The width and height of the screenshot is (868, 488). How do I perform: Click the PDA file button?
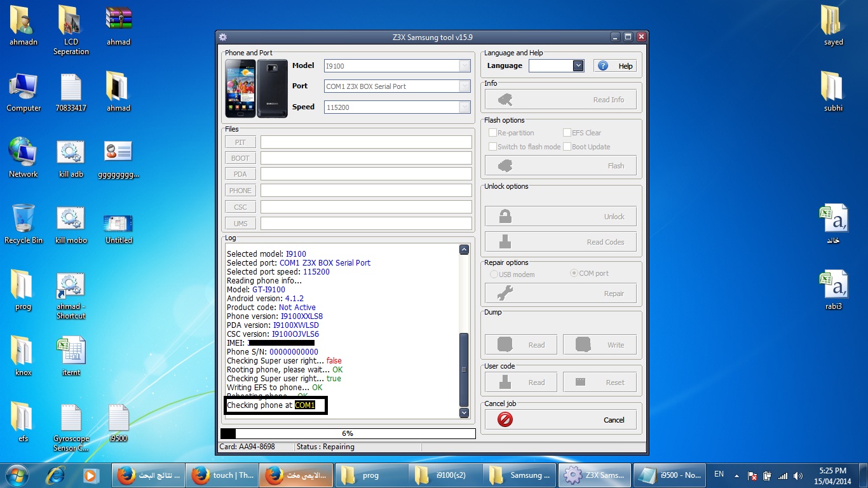(240, 173)
